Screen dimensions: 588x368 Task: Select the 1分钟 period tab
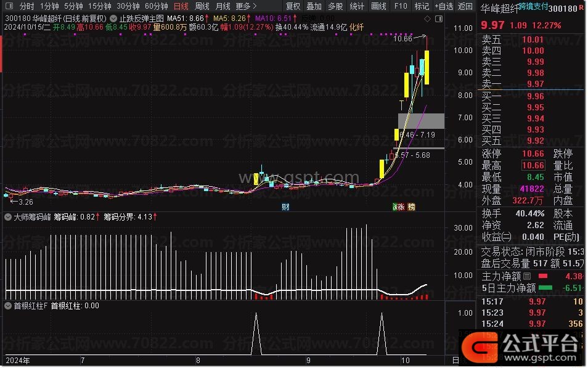point(49,6)
